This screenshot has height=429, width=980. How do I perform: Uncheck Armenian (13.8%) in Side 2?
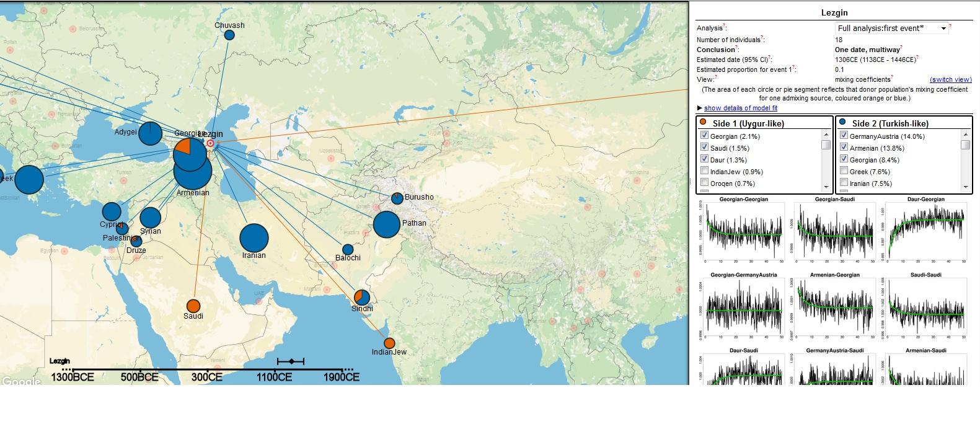[x=844, y=148]
